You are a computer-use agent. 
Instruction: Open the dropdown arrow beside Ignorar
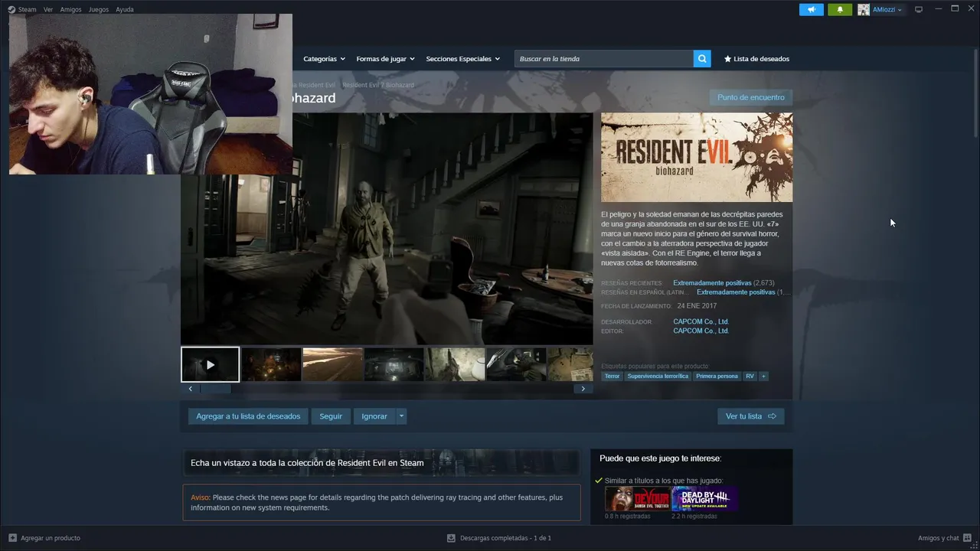coord(401,416)
